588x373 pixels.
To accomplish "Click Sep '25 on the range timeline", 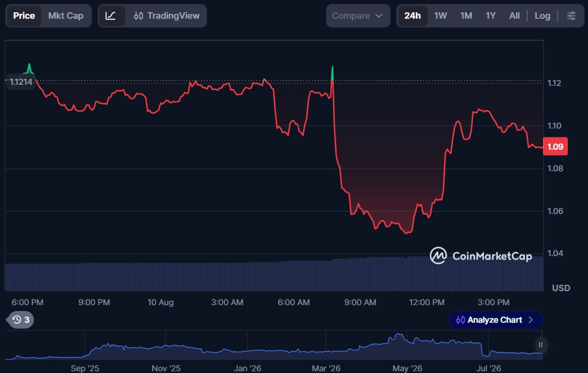I will (x=85, y=368).
